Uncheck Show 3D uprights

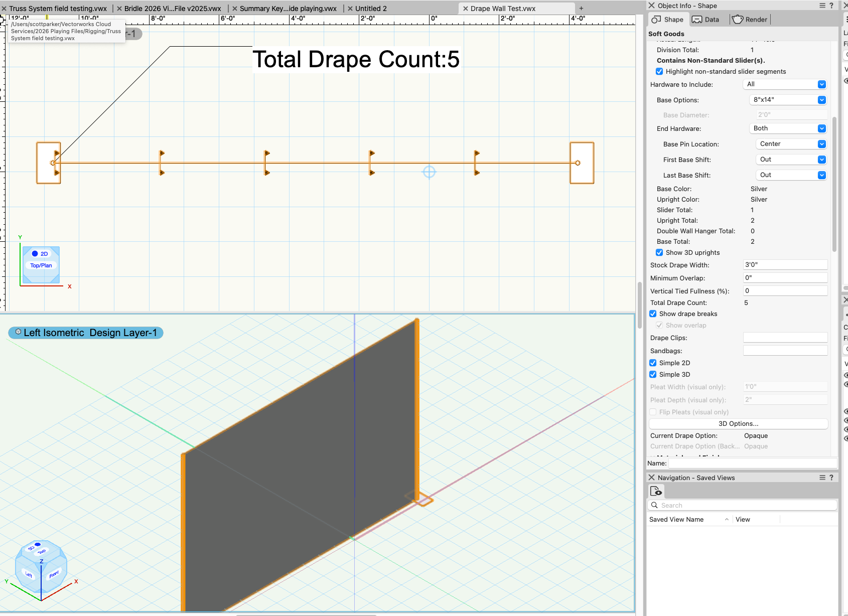click(x=659, y=253)
